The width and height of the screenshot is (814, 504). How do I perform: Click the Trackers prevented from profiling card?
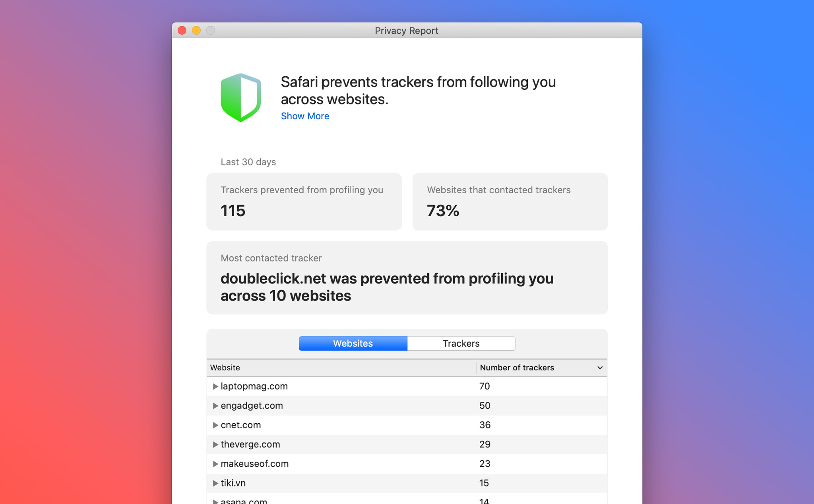[303, 202]
